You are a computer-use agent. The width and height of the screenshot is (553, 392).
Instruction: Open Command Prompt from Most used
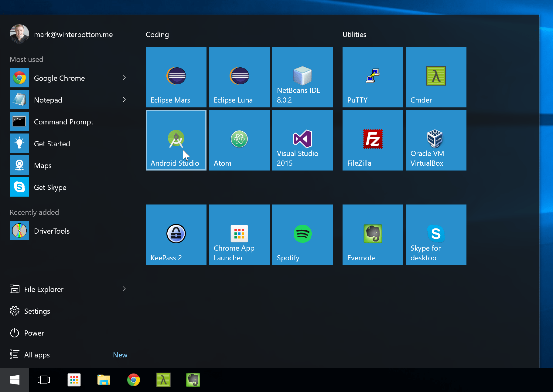(63, 122)
